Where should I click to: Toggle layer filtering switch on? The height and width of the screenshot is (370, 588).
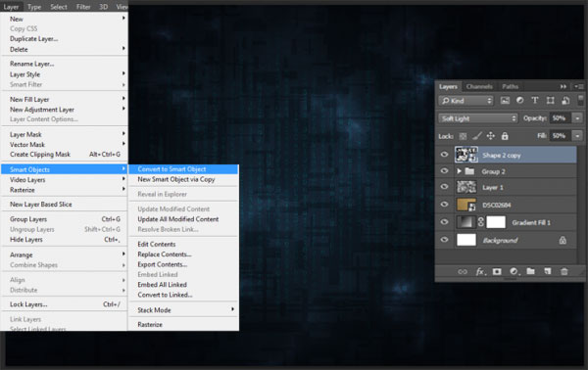(x=580, y=100)
